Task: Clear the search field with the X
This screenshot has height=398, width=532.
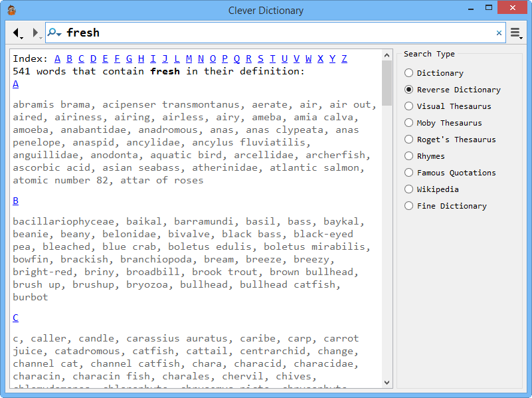Action: 499,33
